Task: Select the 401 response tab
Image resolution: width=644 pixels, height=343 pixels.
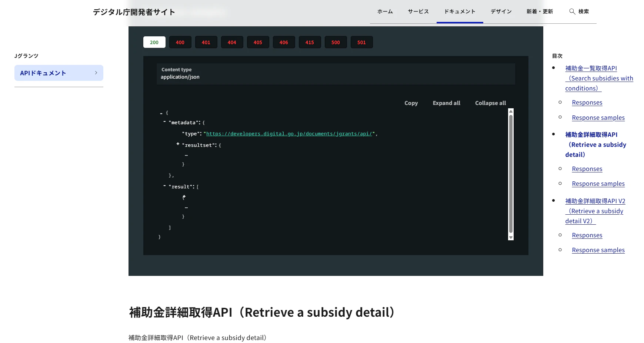Action: pos(206,42)
